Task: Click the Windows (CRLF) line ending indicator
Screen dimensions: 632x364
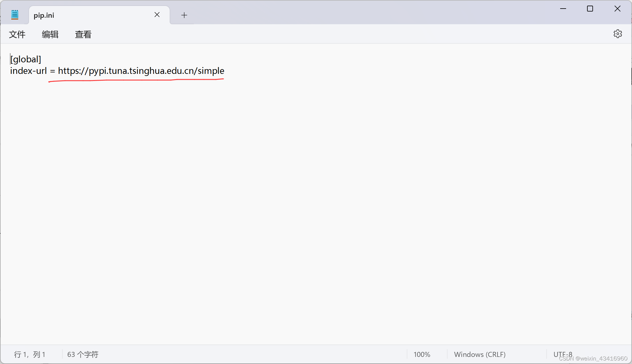Action: (480, 354)
